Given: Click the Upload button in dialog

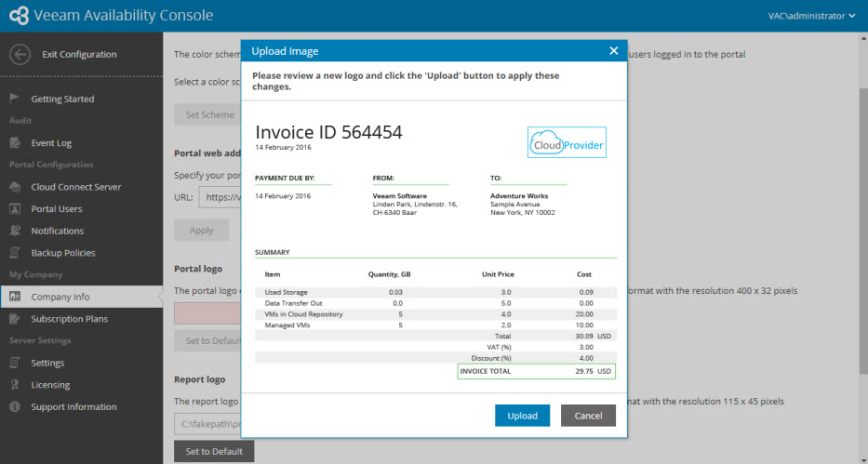Looking at the screenshot, I should [x=522, y=416].
